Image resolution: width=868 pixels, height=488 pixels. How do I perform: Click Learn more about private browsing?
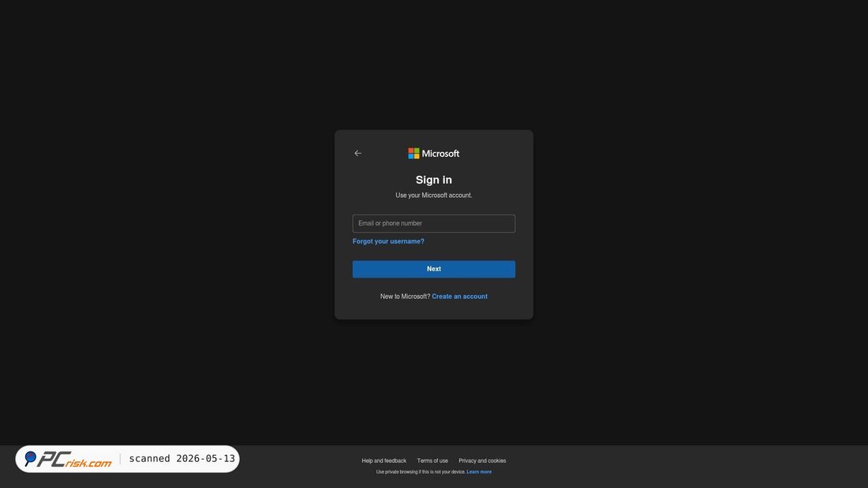point(479,472)
